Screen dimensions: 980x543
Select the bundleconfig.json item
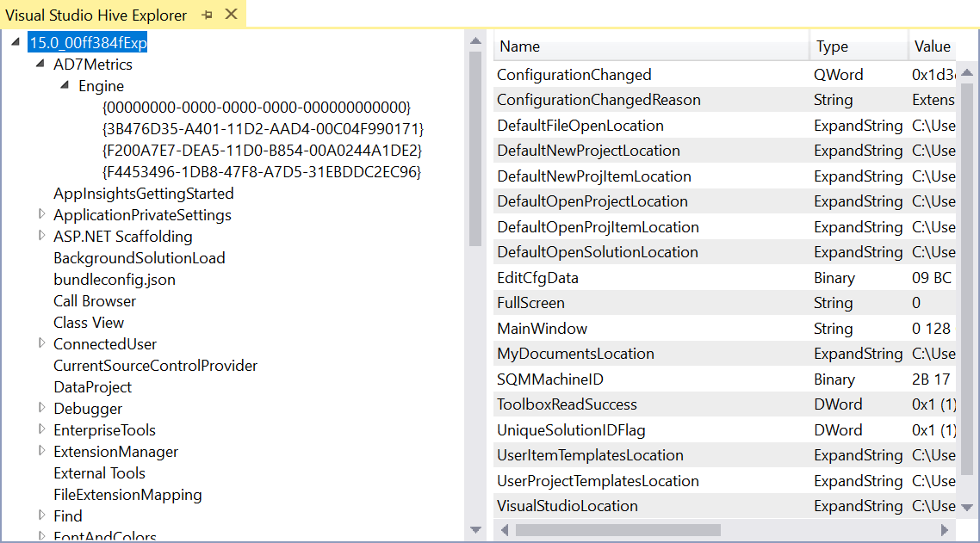[x=115, y=280]
